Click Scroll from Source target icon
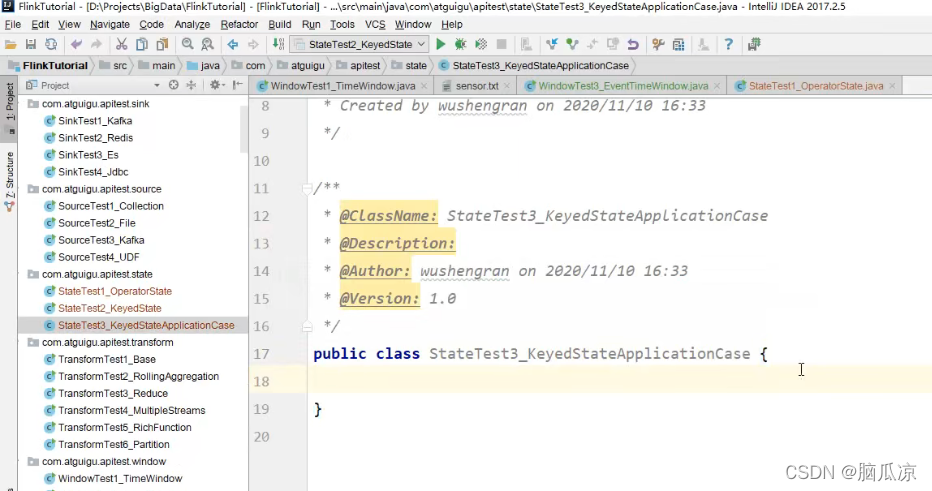 (x=174, y=85)
